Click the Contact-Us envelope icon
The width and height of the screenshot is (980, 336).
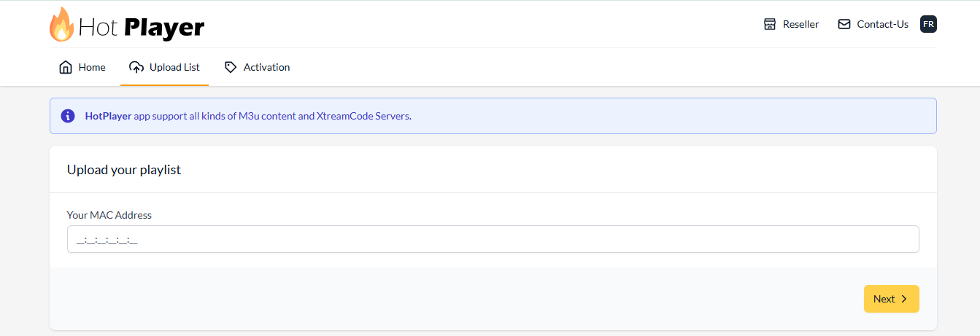coord(844,24)
